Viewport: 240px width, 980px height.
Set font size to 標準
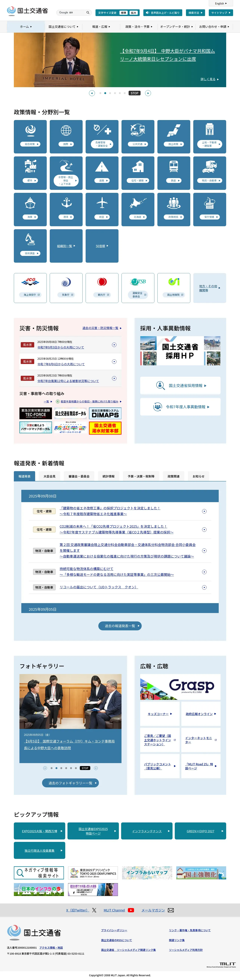(123, 13)
